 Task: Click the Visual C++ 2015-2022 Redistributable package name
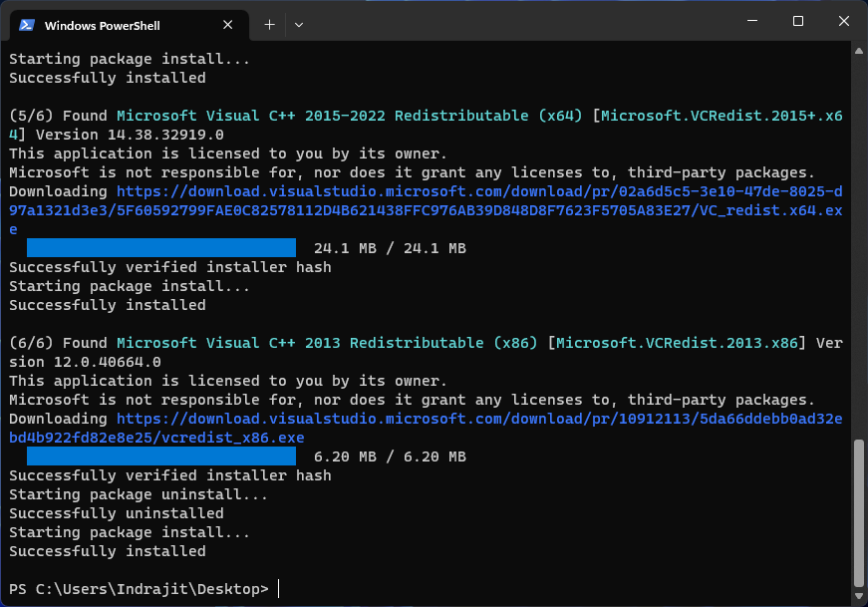click(349, 116)
